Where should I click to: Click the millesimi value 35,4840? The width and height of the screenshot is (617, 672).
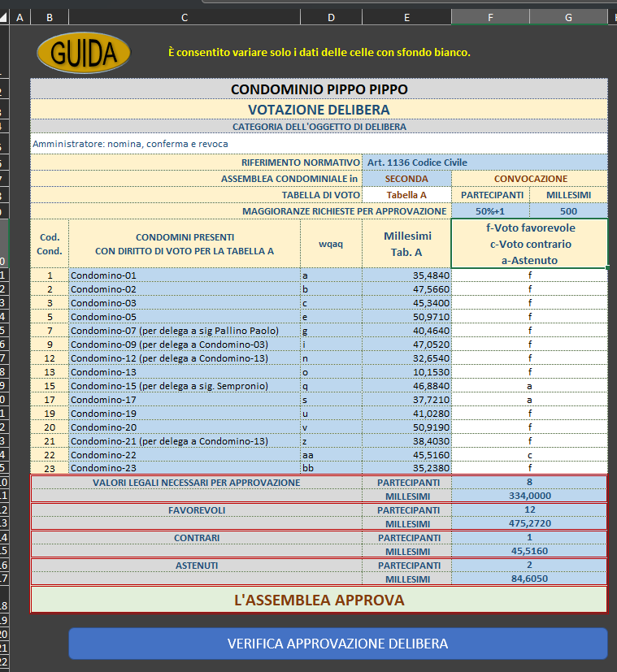click(x=406, y=275)
